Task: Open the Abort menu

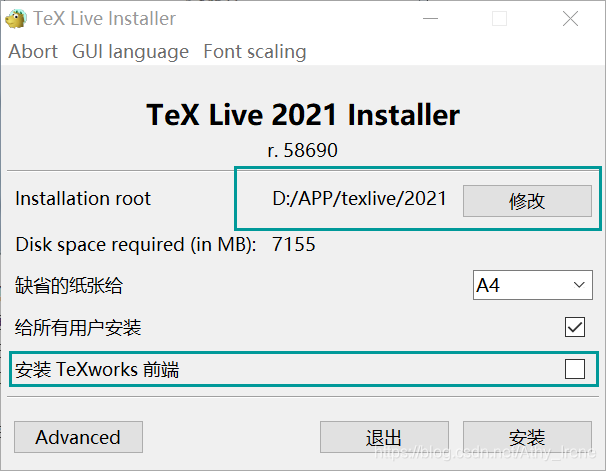Action: [x=33, y=51]
